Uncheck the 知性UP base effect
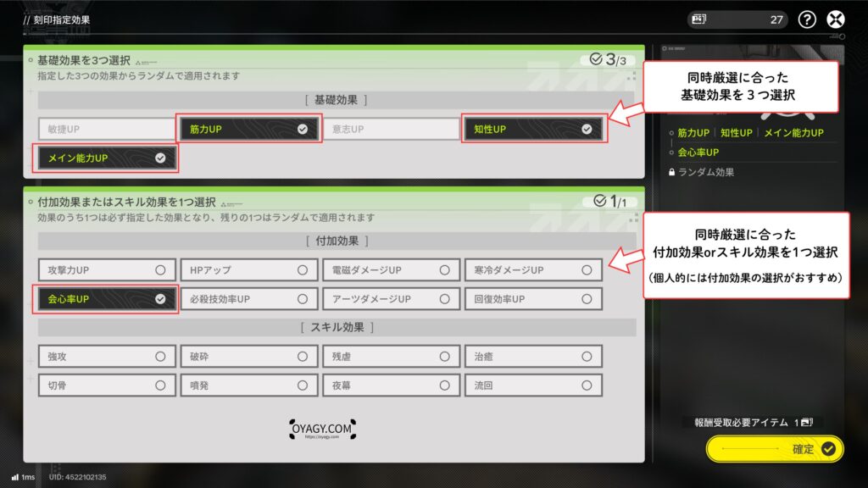This screenshot has height=488, width=868. pyautogui.click(x=532, y=129)
